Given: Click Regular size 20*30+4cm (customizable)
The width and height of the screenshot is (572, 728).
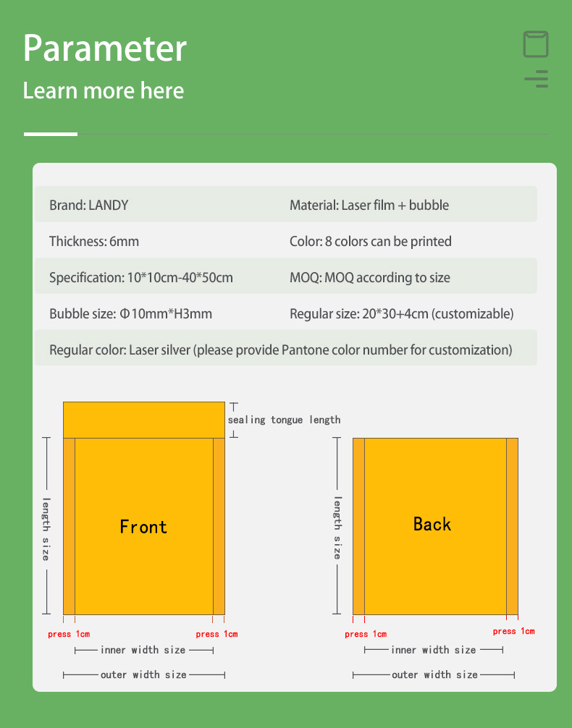Looking at the screenshot, I should pyautogui.click(x=402, y=313).
